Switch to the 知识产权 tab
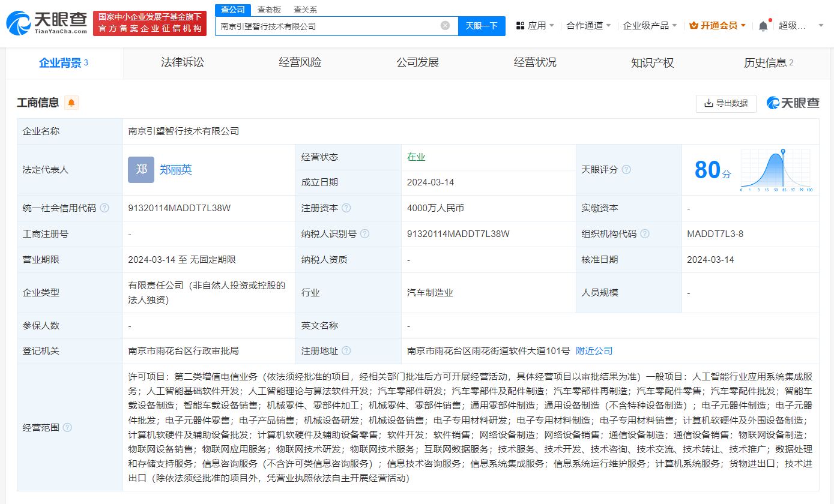Image resolution: width=834 pixels, height=504 pixels. [x=652, y=62]
